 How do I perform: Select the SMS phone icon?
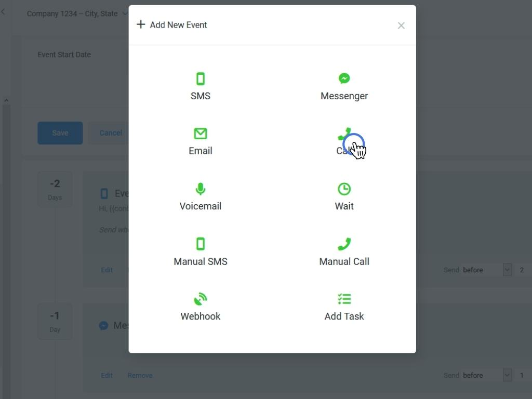click(x=201, y=79)
